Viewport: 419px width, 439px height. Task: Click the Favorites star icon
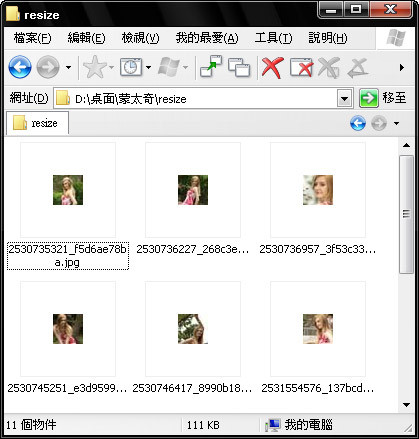click(95, 67)
